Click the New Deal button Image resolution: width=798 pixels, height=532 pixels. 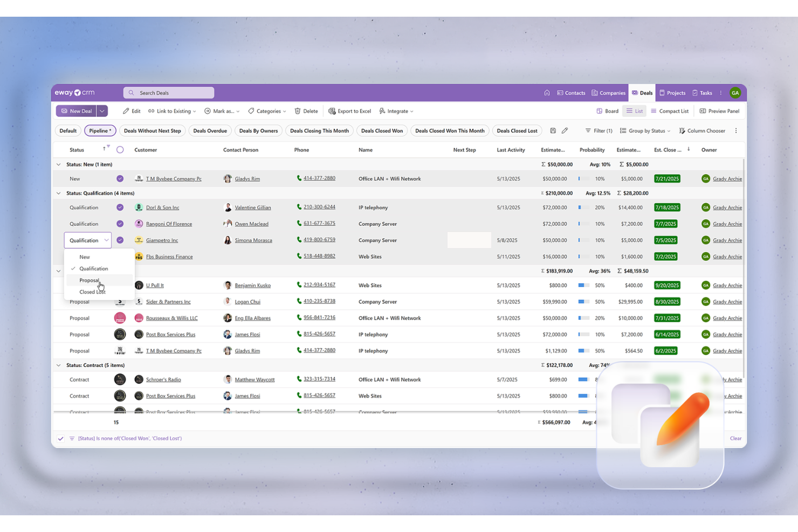(x=76, y=111)
